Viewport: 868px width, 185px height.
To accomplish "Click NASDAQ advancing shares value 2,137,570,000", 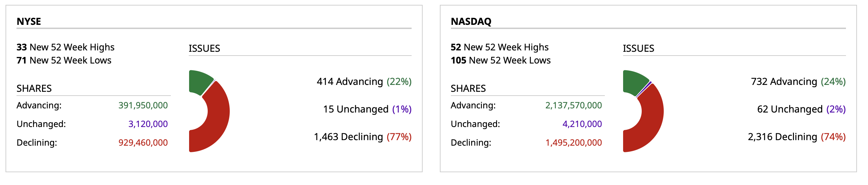I will coord(573,105).
